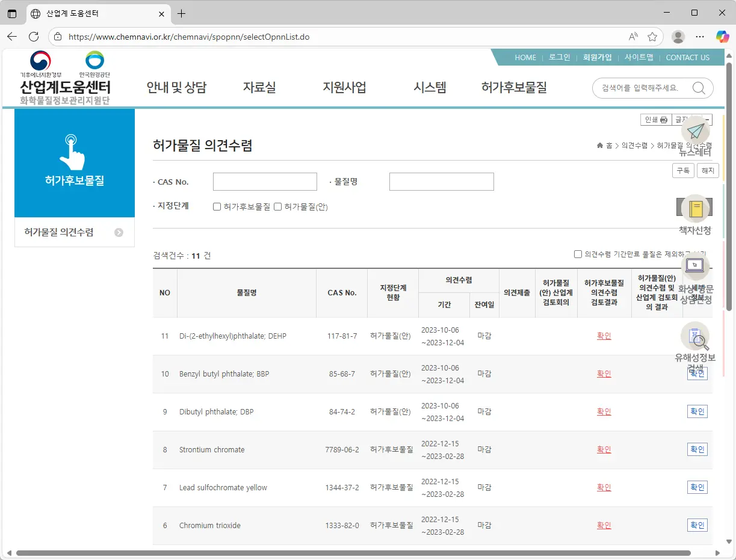Enable the 허가후보물질 filter checkbox

(217, 207)
